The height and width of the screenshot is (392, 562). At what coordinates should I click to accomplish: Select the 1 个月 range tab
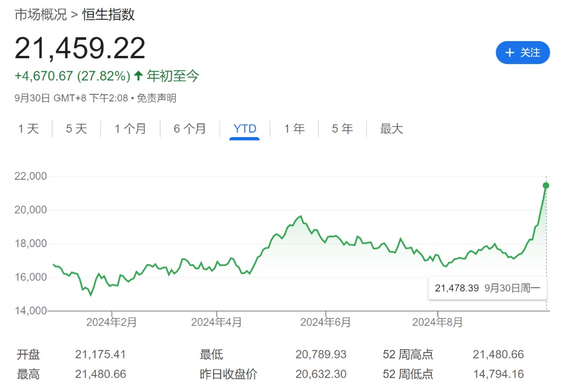coord(130,129)
